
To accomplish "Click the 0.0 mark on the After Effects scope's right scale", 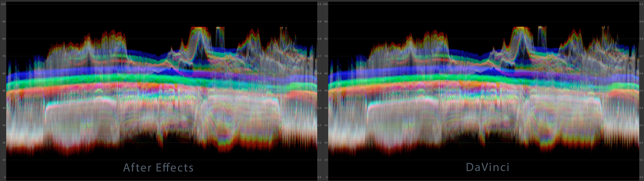I will [319, 177].
